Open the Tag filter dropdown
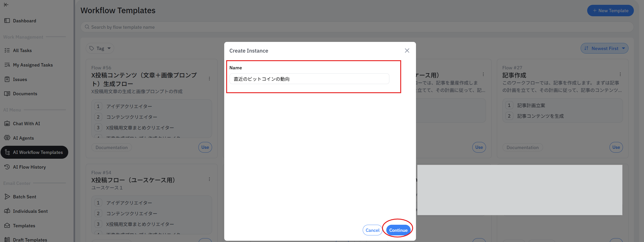 point(100,48)
